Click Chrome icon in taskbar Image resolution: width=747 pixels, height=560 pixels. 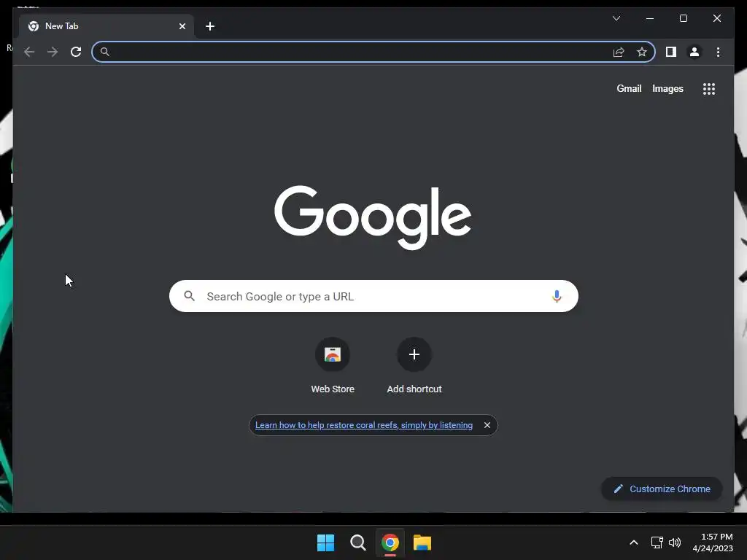coord(390,542)
